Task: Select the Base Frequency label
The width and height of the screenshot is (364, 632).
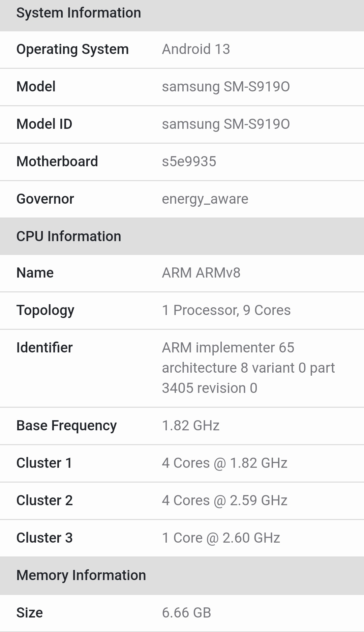Action: coord(66,426)
